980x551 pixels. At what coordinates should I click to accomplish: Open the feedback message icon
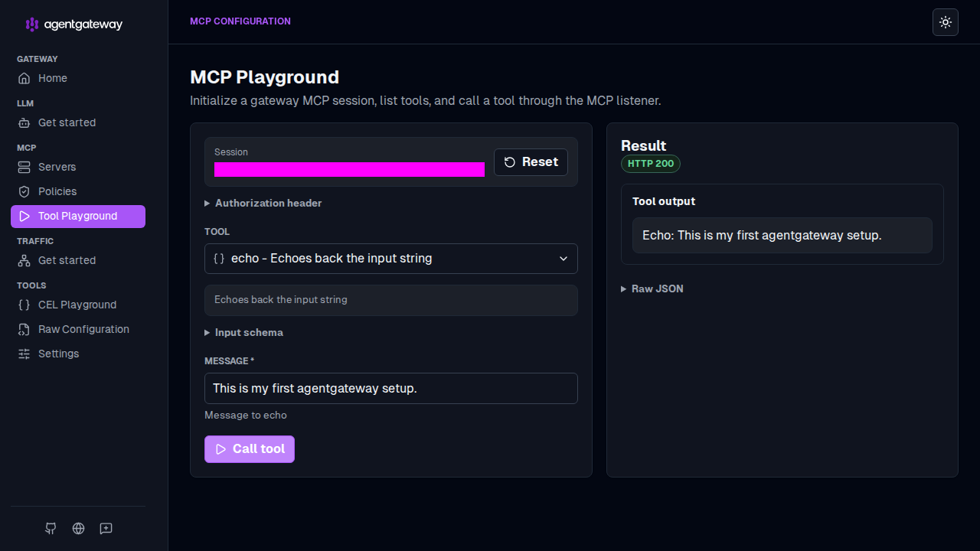(x=106, y=528)
